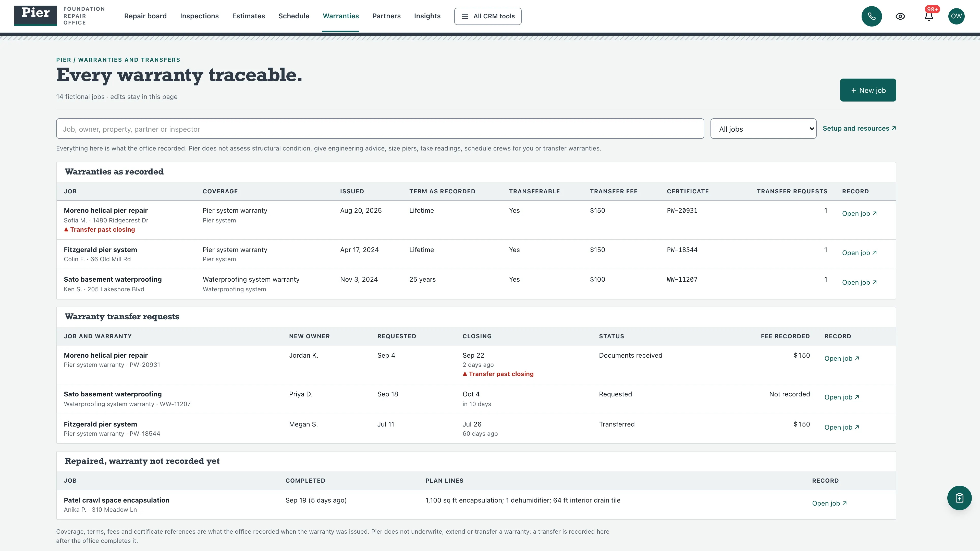Click 'Transfer past closing' under Sep 22 closing

pyautogui.click(x=498, y=374)
